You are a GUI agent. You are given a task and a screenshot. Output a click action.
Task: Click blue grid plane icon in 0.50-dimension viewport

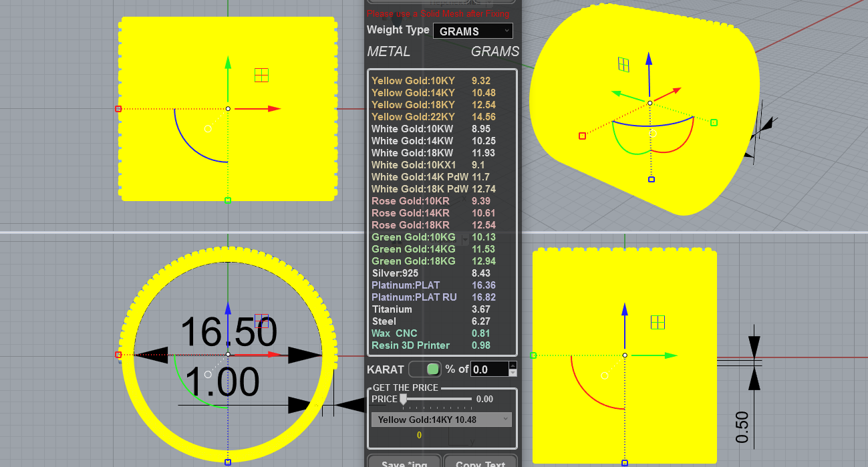pos(658,322)
